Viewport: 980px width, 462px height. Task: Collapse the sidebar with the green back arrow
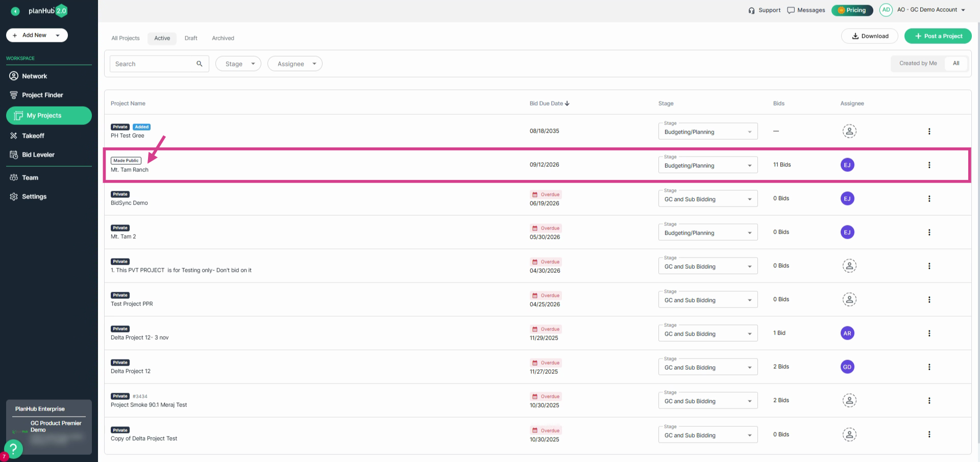15,11
